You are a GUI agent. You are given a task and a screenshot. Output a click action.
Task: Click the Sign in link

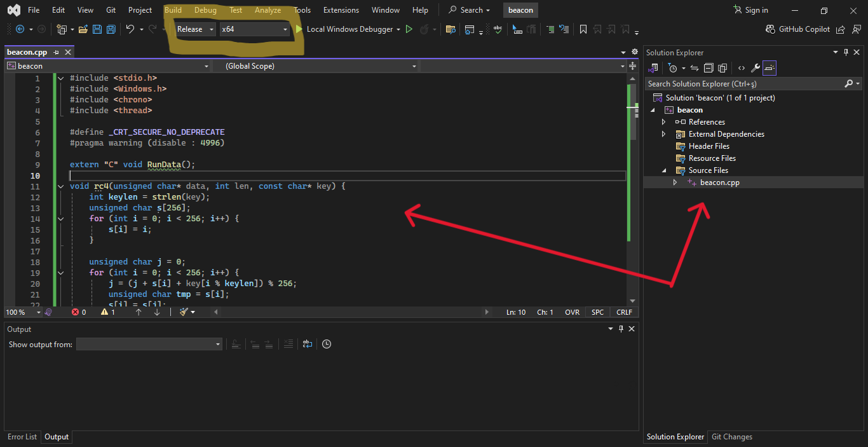[x=751, y=10]
